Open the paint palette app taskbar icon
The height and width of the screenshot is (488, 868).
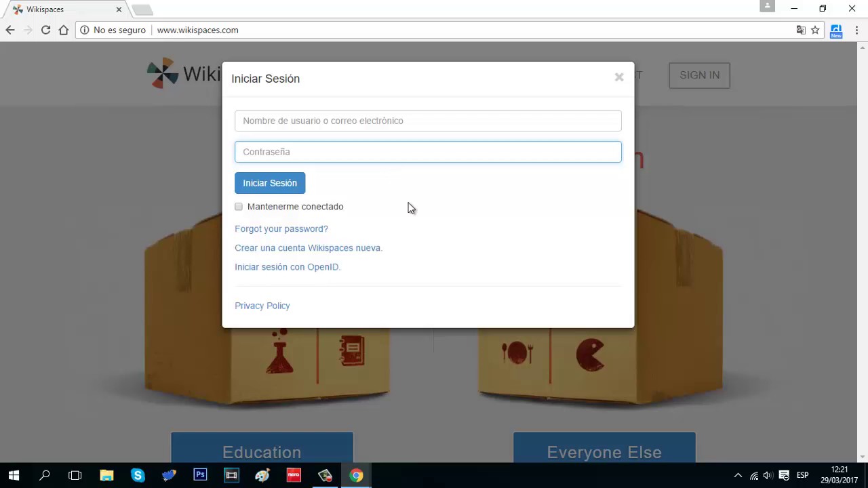[x=262, y=475]
